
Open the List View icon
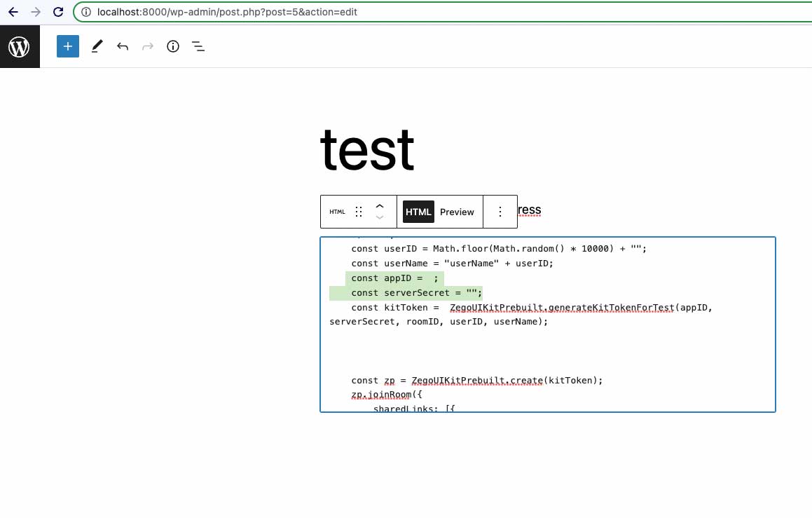[198, 46]
